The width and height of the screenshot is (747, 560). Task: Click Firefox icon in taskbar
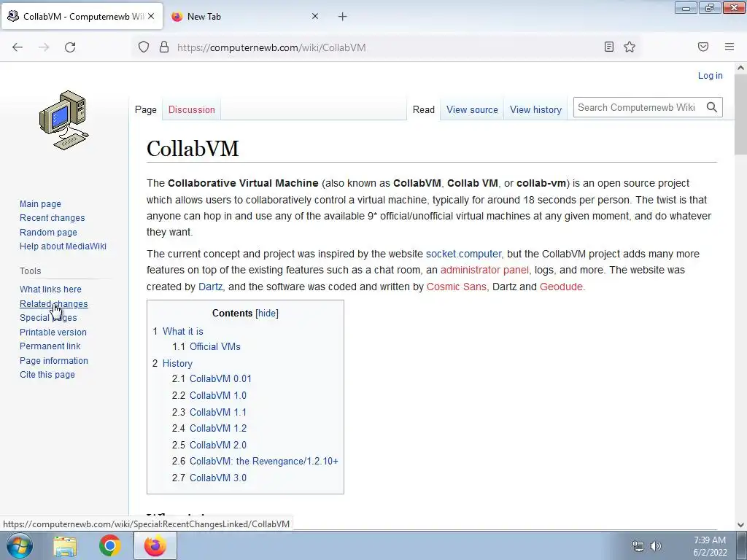(x=155, y=545)
